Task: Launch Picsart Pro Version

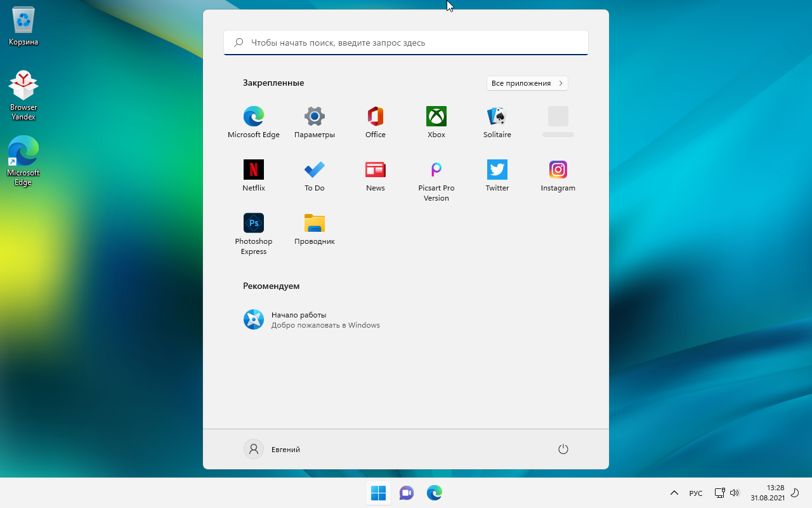Action: (x=436, y=181)
